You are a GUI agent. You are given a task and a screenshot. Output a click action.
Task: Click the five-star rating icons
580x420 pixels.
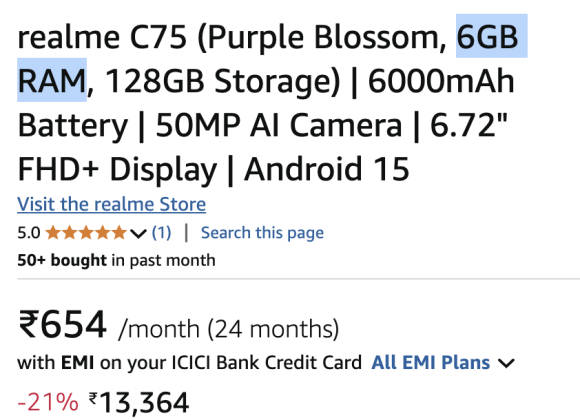pos(86,233)
